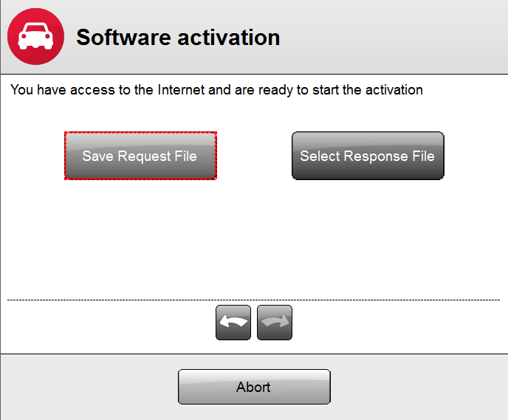Click the Software activation title text
The image size is (508, 420).
[x=178, y=37]
